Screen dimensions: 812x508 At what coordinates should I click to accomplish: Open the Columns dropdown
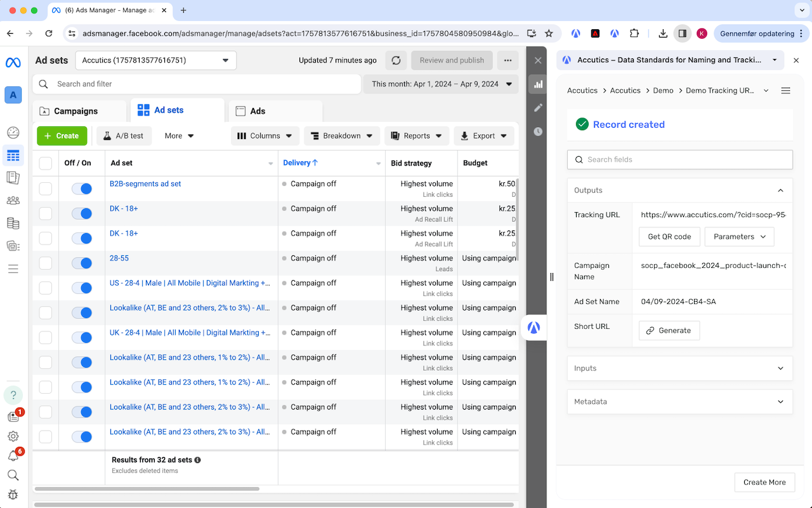pos(265,136)
